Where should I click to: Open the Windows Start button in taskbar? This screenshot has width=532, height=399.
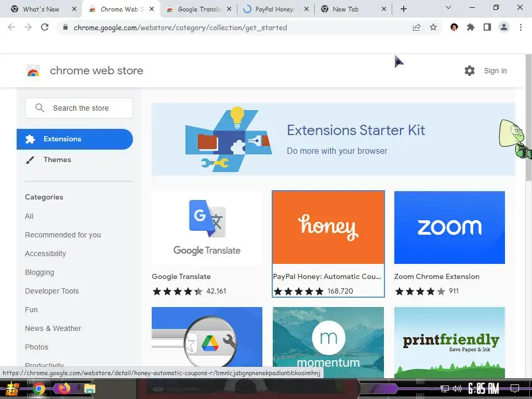coord(11,389)
